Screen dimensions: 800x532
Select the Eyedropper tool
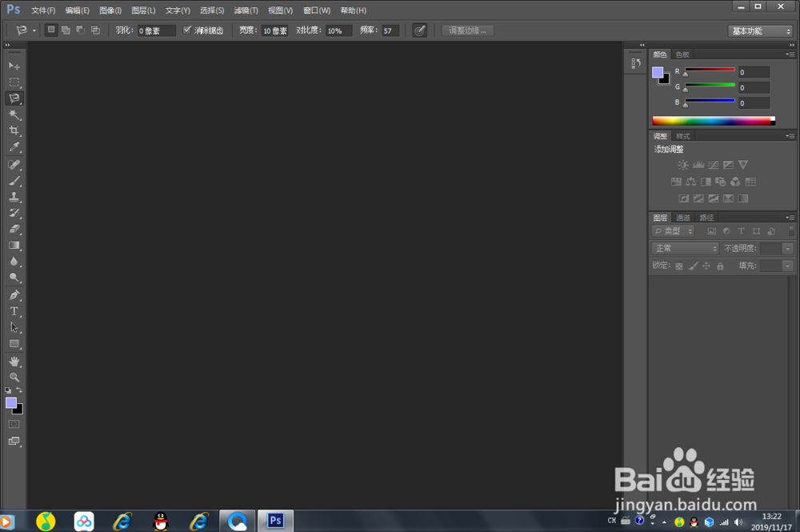pyautogui.click(x=14, y=147)
